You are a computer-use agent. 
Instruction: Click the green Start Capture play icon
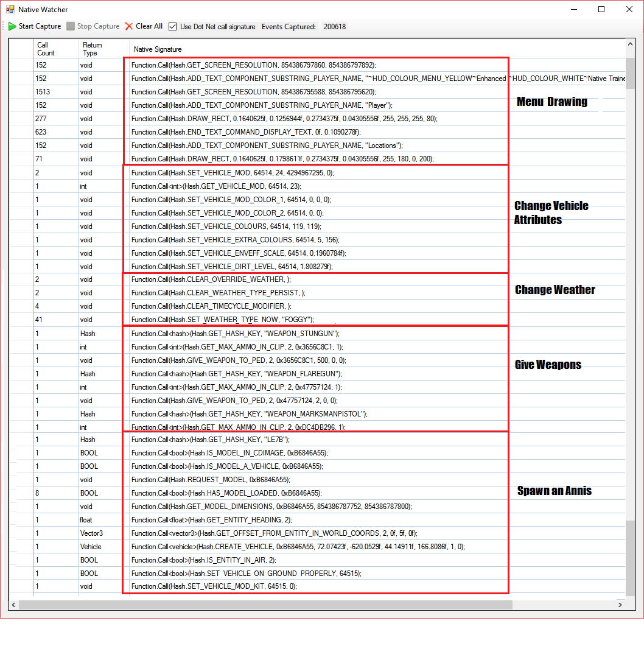pyautogui.click(x=12, y=26)
